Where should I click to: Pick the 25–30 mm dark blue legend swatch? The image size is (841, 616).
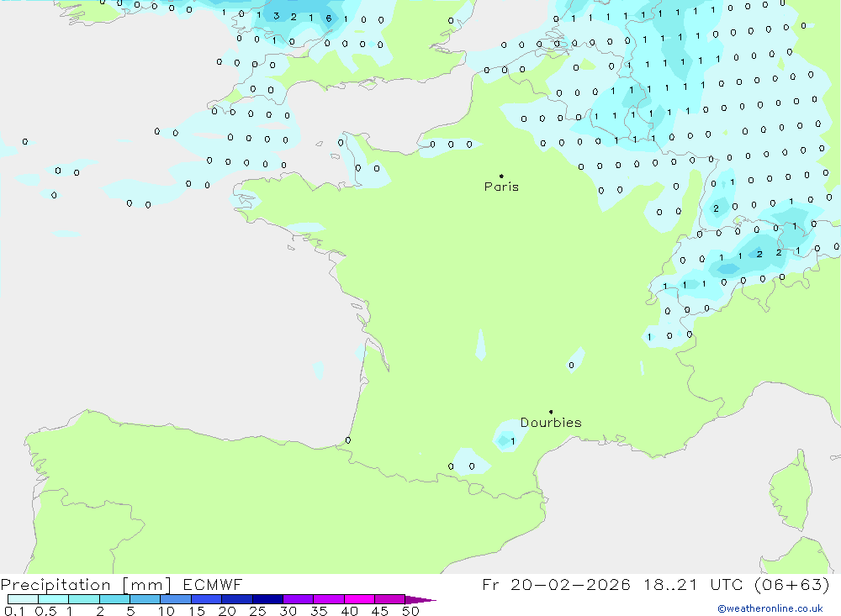(267, 599)
